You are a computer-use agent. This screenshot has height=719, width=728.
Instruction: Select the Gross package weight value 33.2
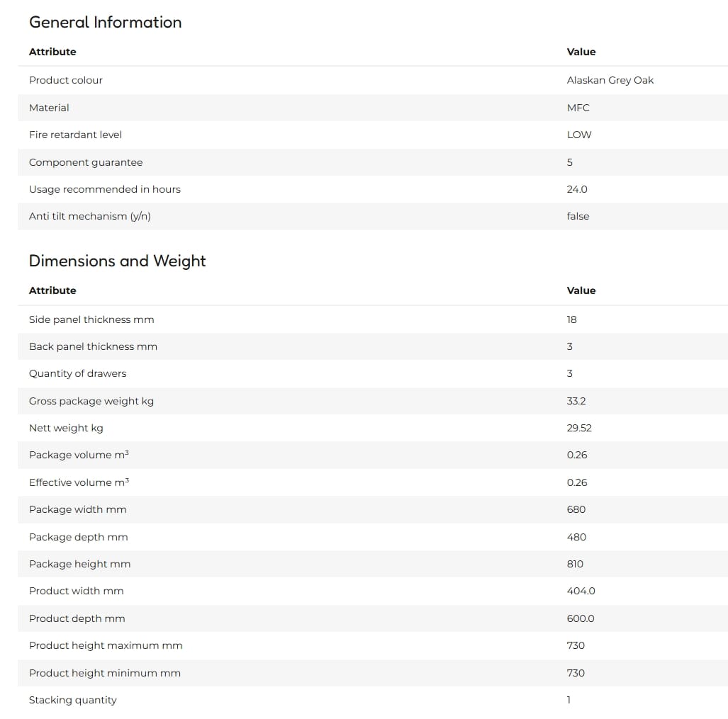click(x=576, y=401)
